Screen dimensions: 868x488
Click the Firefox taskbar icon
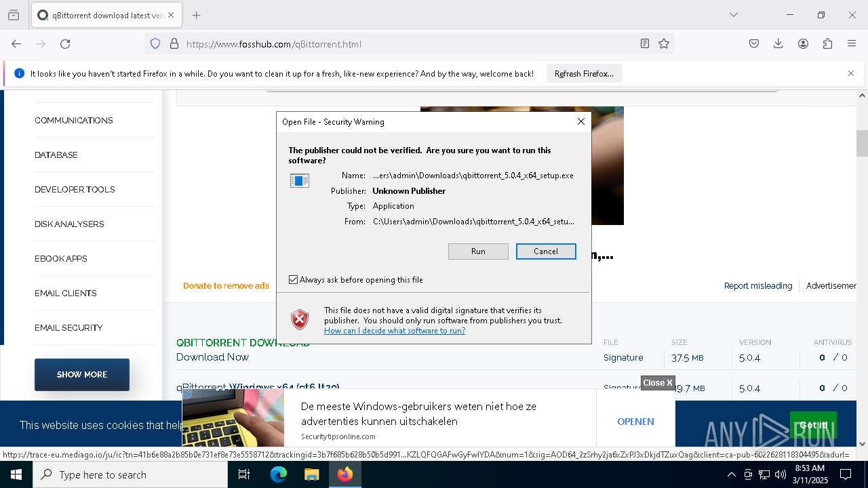[x=345, y=474]
